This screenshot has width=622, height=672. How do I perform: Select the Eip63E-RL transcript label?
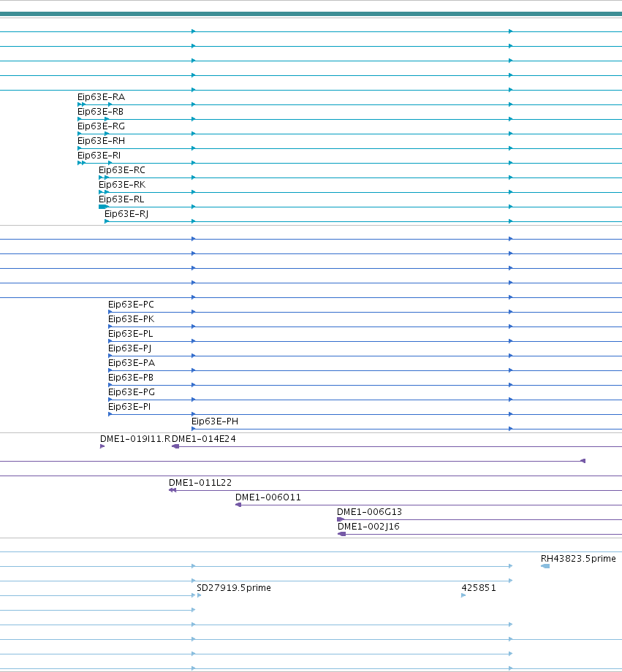[x=121, y=199]
